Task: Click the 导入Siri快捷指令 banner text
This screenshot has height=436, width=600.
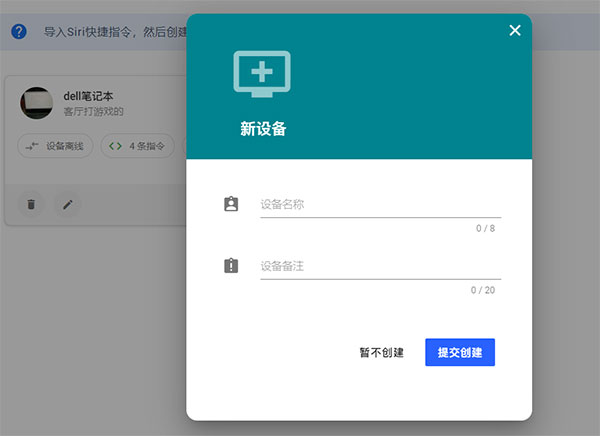Action: coord(115,32)
